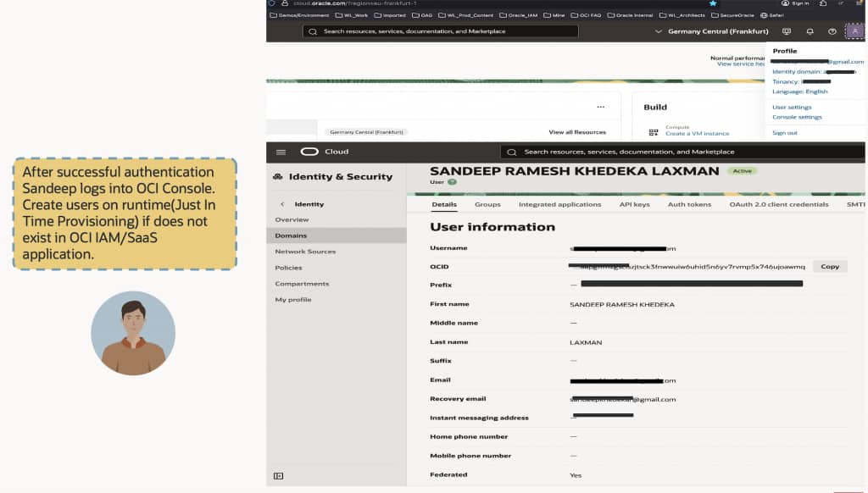Click the Identity domain link in Profile menu
Screen dimensions: 868x493
(814, 72)
